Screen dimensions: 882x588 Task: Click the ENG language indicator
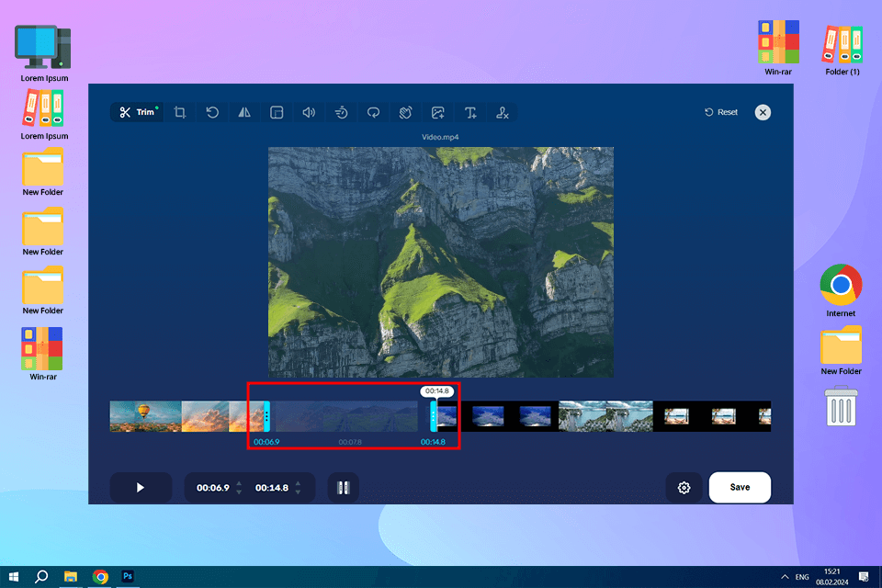tap(802, 577)
